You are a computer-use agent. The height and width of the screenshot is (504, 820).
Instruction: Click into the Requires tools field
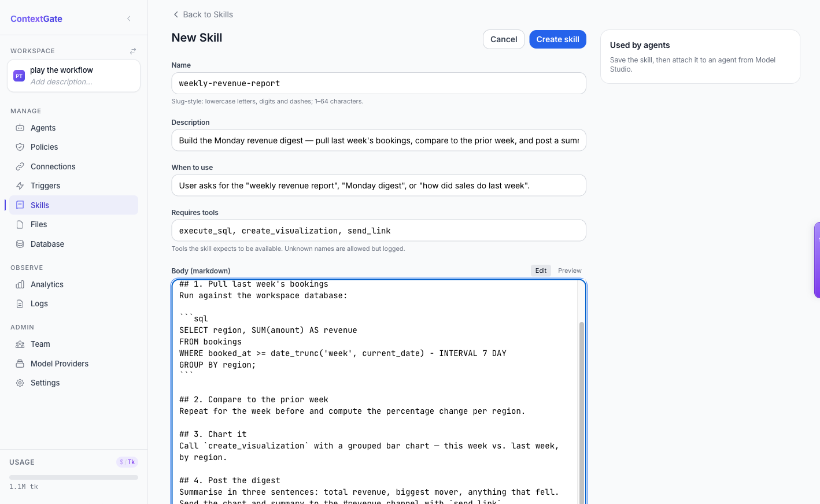(379, 231)
